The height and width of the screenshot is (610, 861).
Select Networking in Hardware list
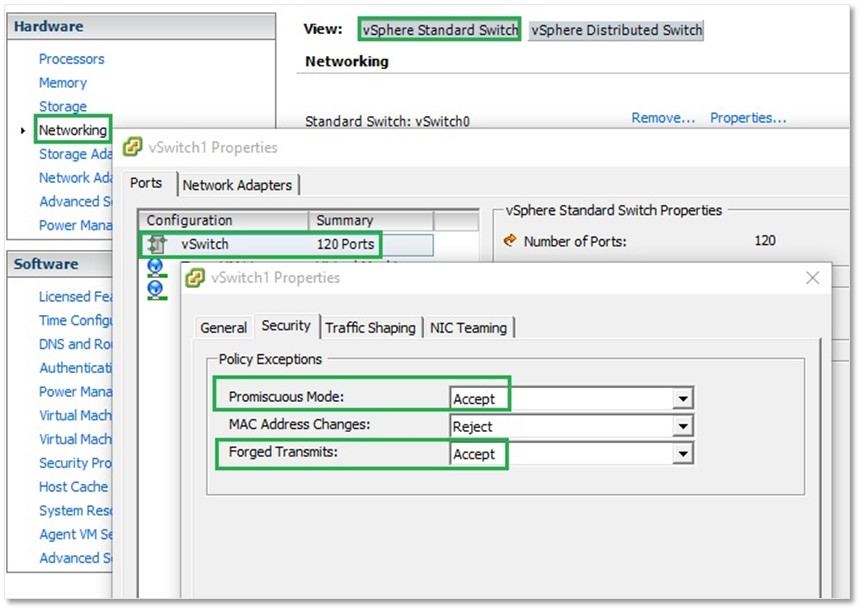click(x=72, y=130)
